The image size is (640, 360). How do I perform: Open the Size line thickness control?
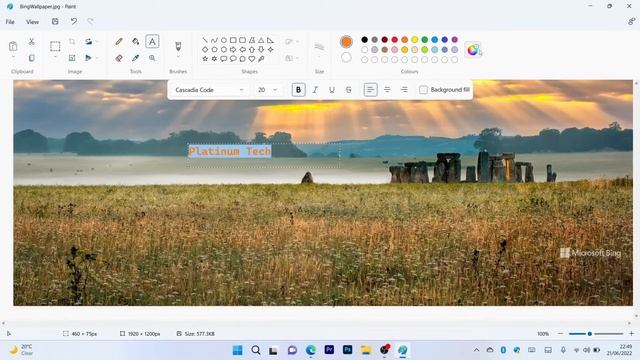point(319,47)
